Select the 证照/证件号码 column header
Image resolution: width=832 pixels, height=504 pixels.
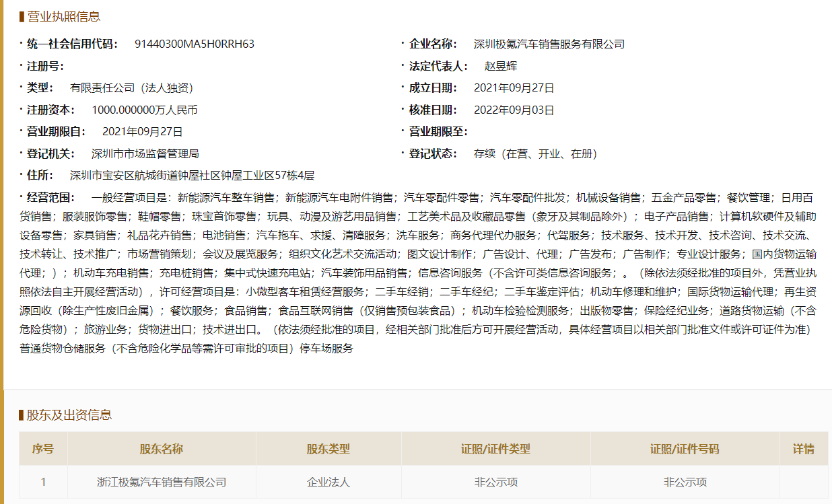pos(685,449)
